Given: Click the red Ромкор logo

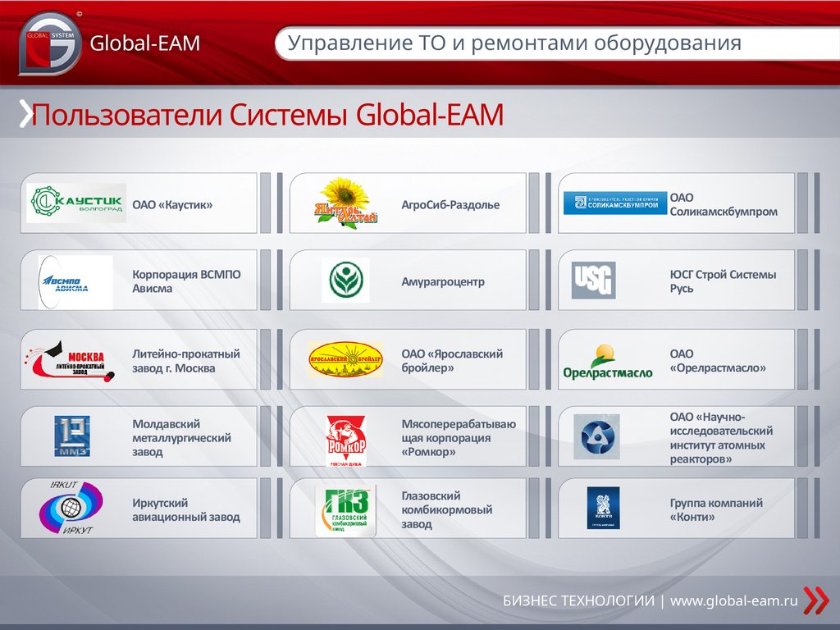Looking at the screenshot, I should [346, 441].
